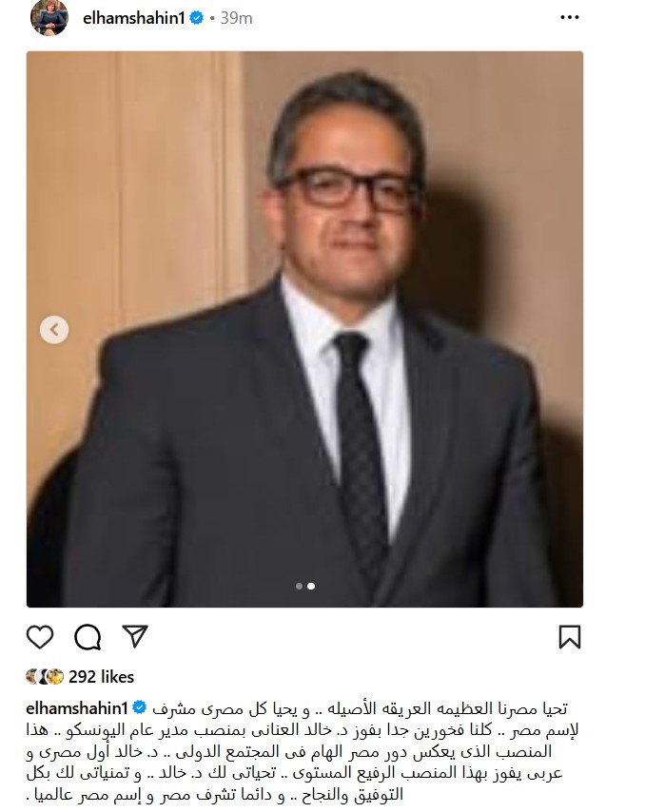The image size is (645, 812).
Task: Click the posted photo of man in suit
Action: [304, 329]
